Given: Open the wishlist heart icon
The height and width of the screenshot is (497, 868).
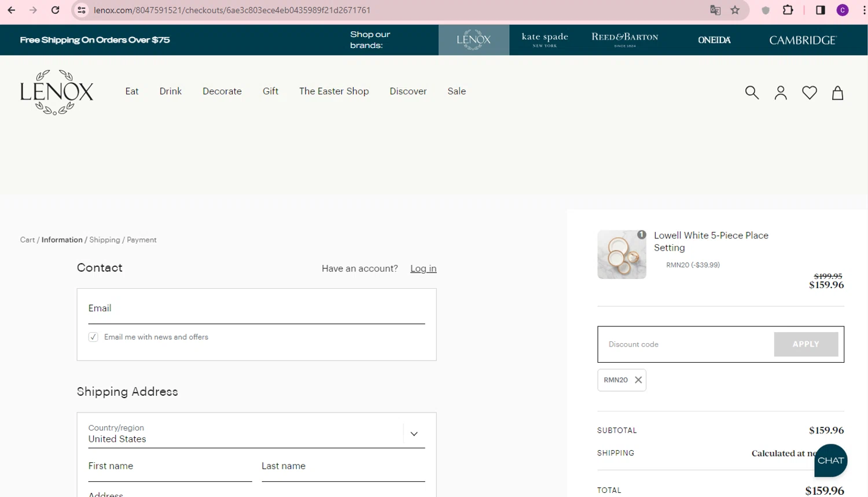Looking at the screenshot, I should tap(810, 93).
